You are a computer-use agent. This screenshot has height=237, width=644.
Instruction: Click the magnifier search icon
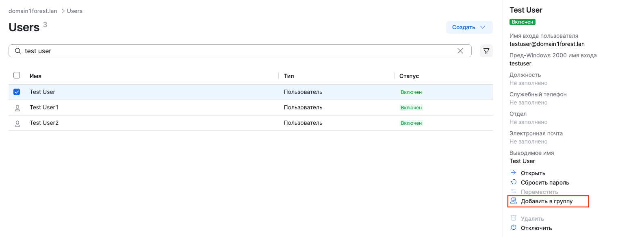(x=18, y=51)
